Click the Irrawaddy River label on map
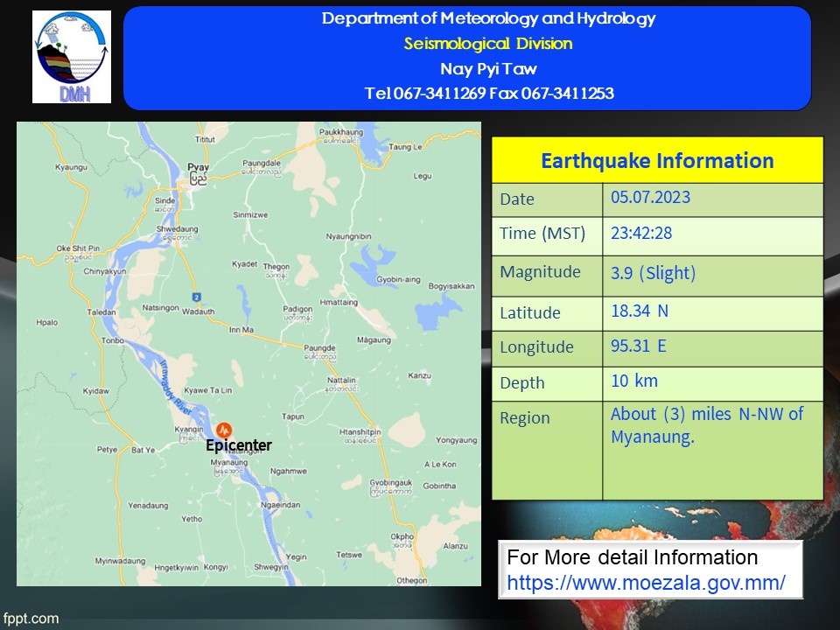Screen dimensions: 840x630 point(175,387)
